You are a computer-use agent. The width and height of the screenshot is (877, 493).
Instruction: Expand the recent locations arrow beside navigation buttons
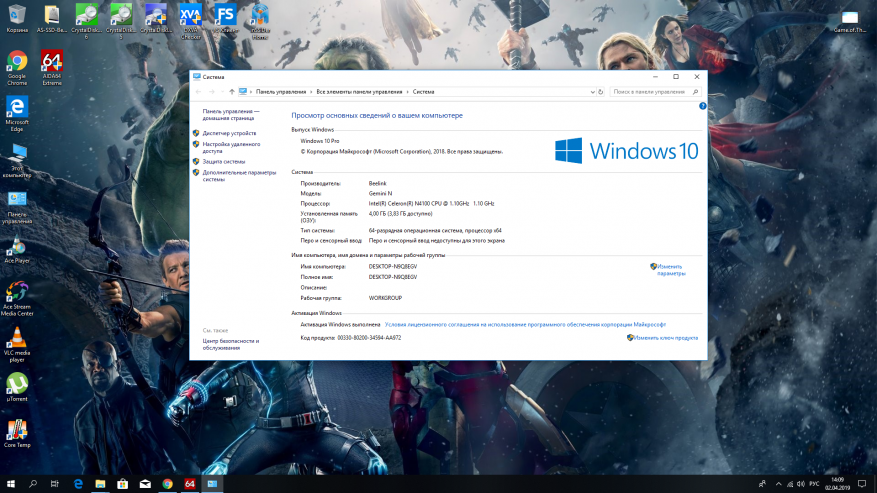221,92
